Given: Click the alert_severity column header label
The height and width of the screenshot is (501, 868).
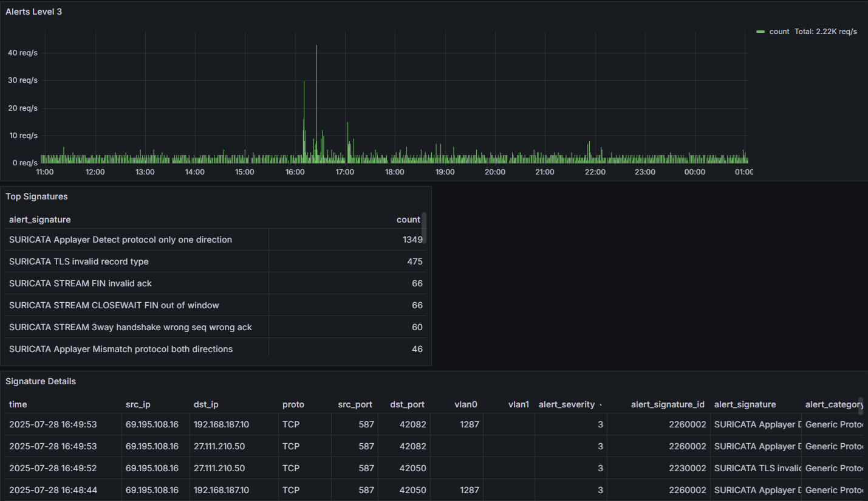Looking at the screenshot, I should tap(567, 404).
